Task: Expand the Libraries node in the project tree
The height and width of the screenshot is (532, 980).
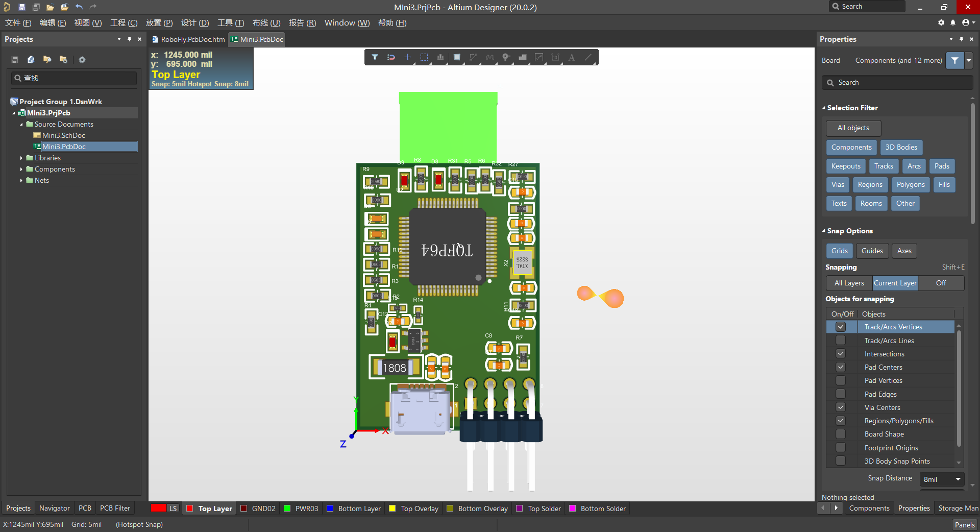Action: pos(21,158)
